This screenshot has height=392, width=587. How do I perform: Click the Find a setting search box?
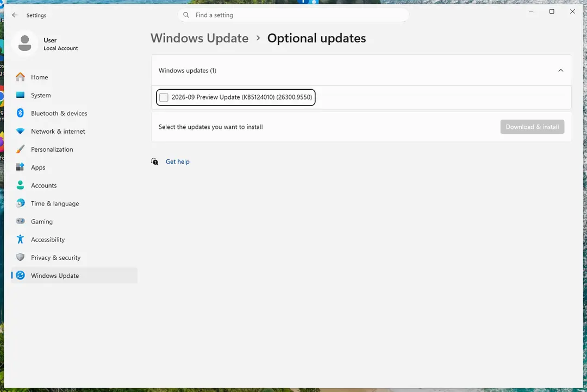(293, 15)
